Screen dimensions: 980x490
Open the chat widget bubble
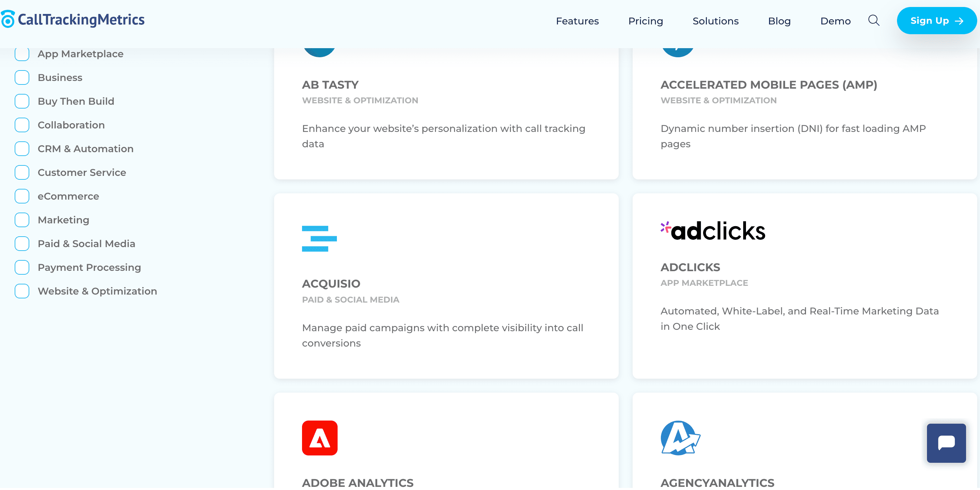point(946,443)
